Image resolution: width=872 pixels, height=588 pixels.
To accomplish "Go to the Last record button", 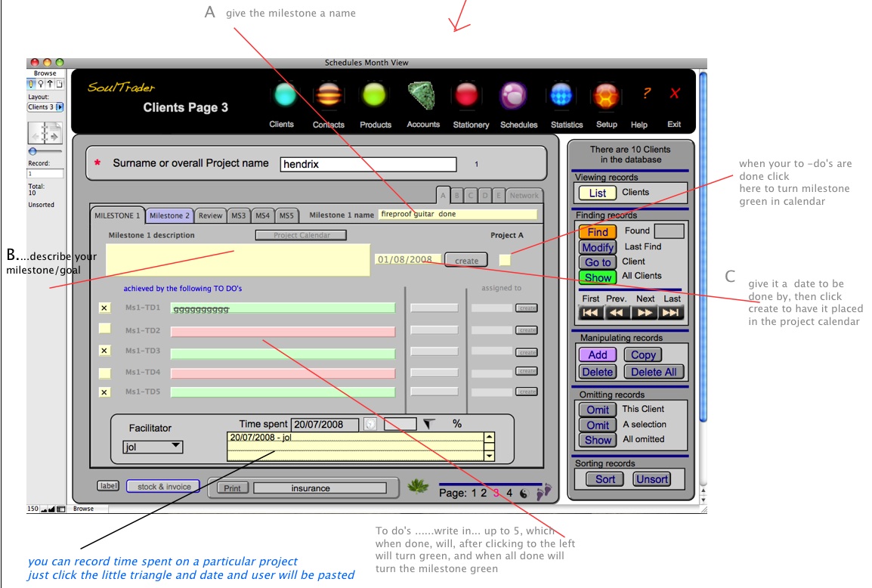I will [x=671, y=313].
